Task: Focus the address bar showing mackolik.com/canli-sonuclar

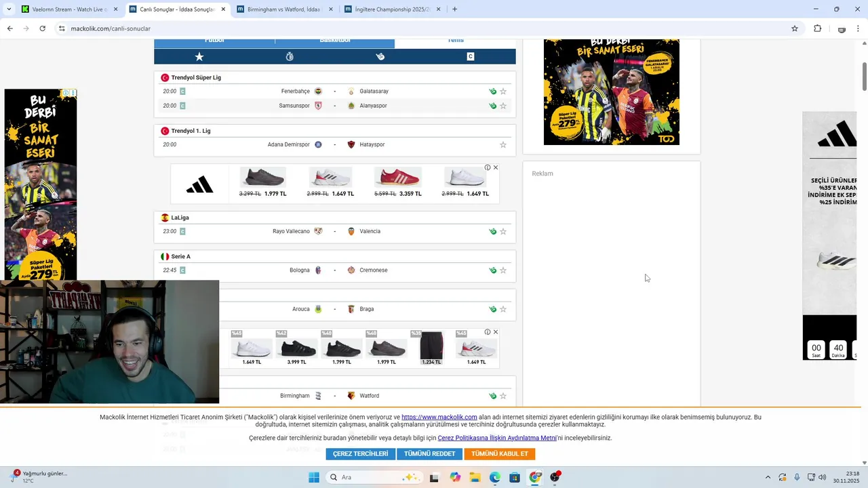Action: (427, 28)
